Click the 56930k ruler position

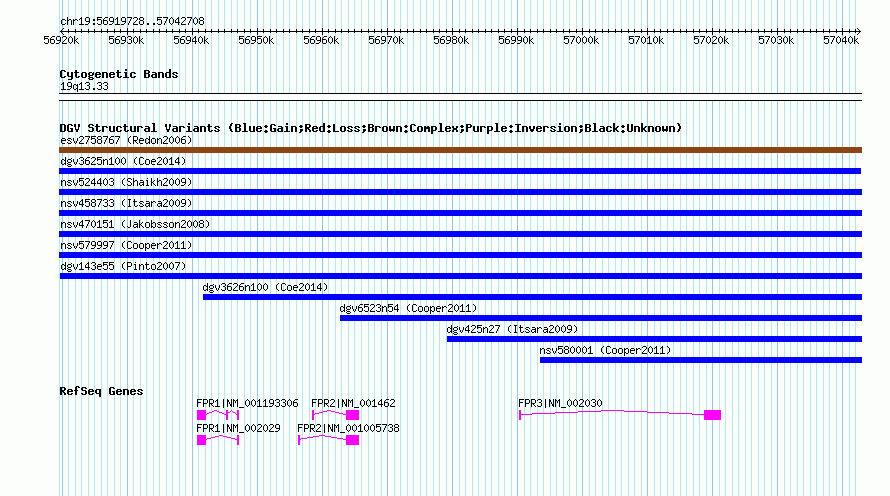(126, 40)
